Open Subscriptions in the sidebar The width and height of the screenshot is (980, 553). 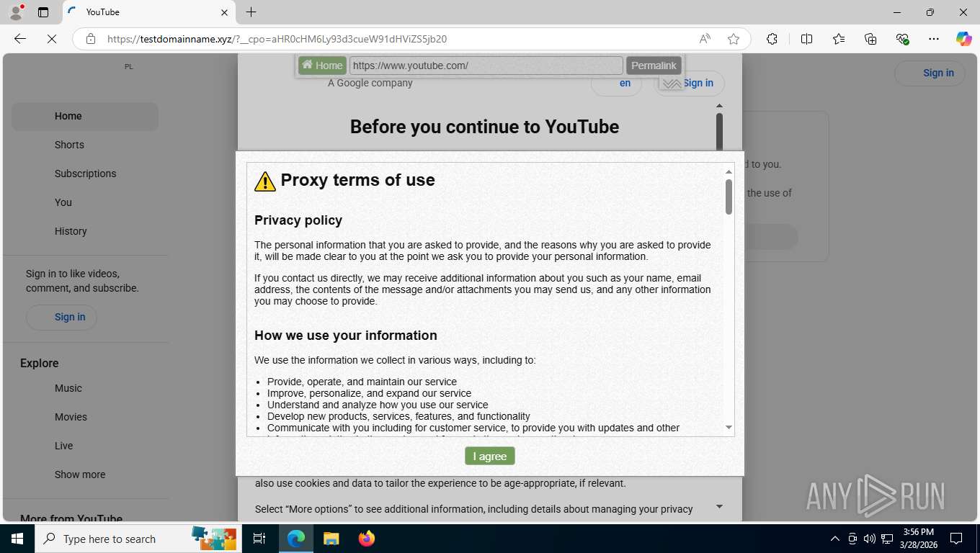(85, 174)
